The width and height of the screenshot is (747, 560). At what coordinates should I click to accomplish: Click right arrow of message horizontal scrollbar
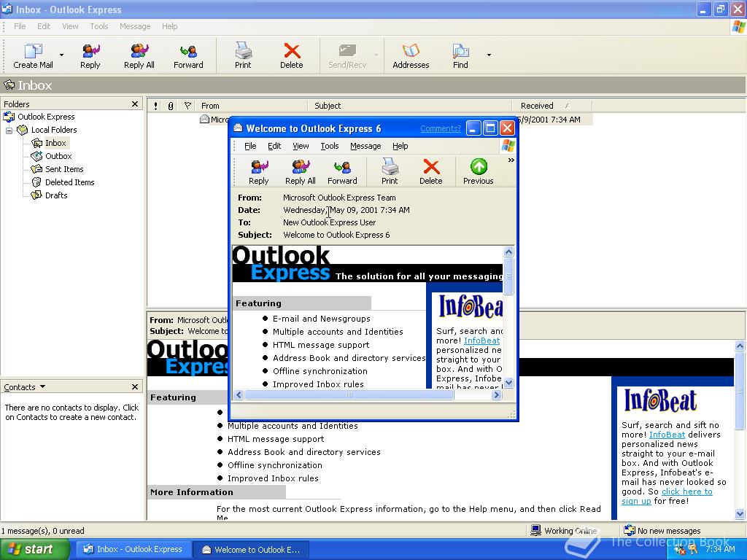coord(496,394)
